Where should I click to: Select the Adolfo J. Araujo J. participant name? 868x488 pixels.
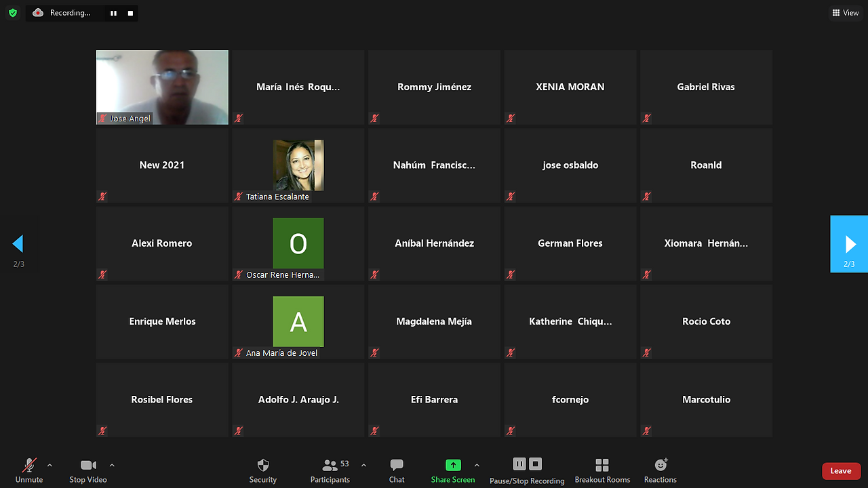coord(298,399)
